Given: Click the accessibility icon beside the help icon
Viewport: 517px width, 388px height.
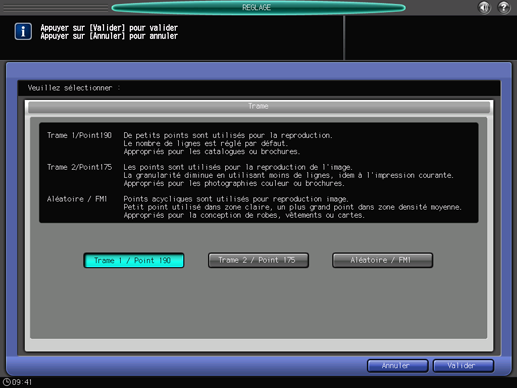Looking at the screenshot, I should click(x=484, y=7).
